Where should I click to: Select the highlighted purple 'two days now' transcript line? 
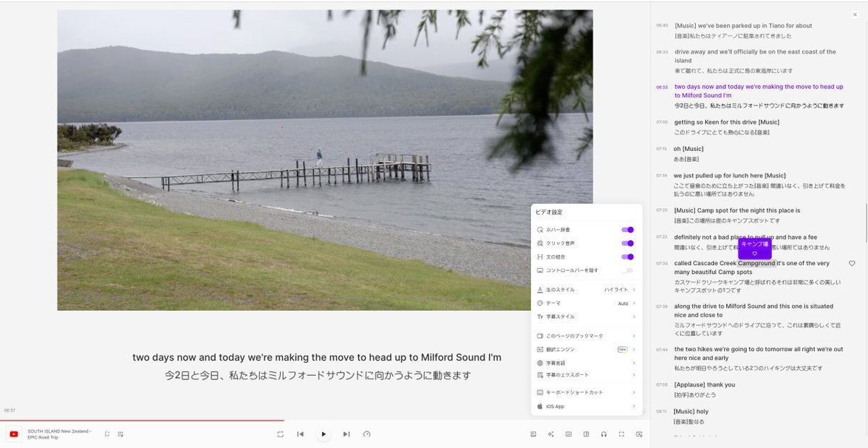click(x=759, y=91)
